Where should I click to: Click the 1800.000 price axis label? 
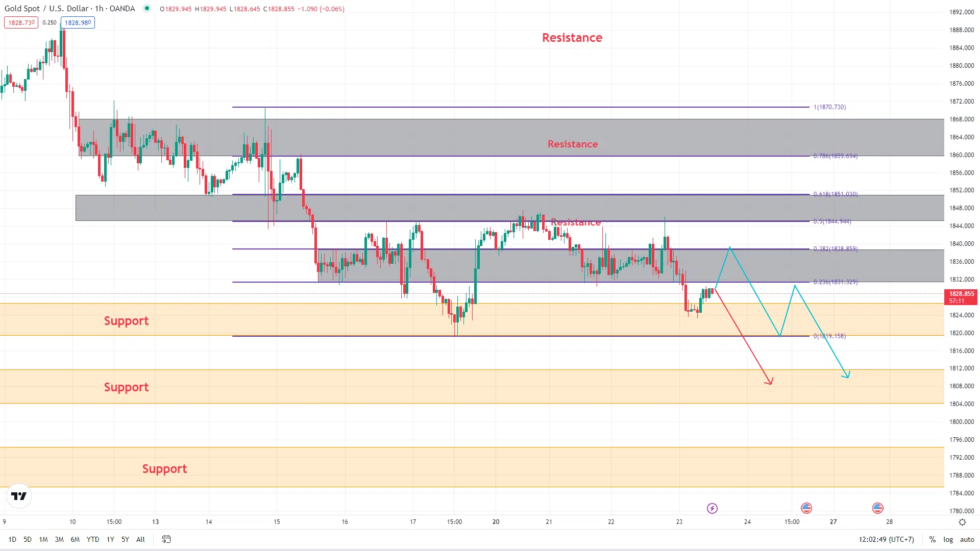[x=962, y=422]
